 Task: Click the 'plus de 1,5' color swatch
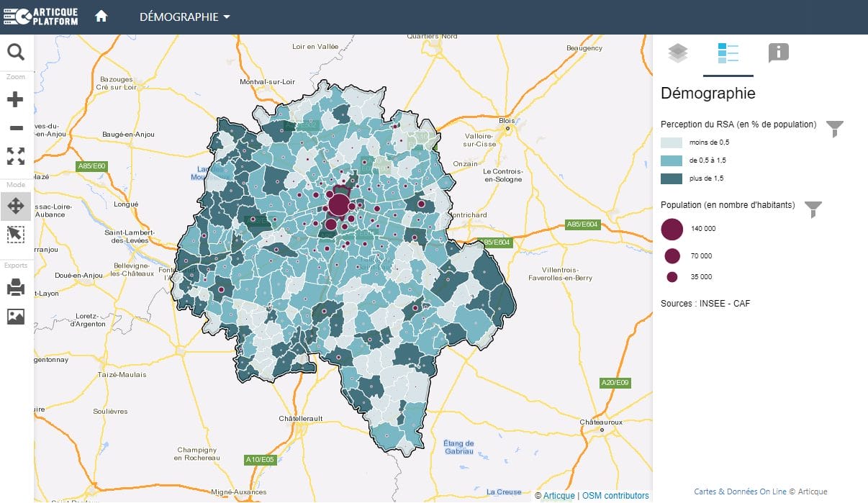coord(672,178)
